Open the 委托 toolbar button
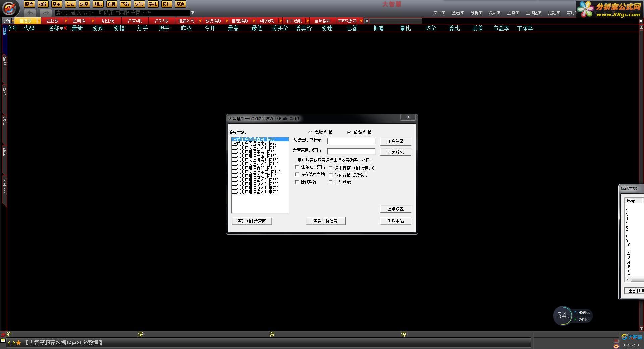This screenshot has width=644, height=349. 153,4
